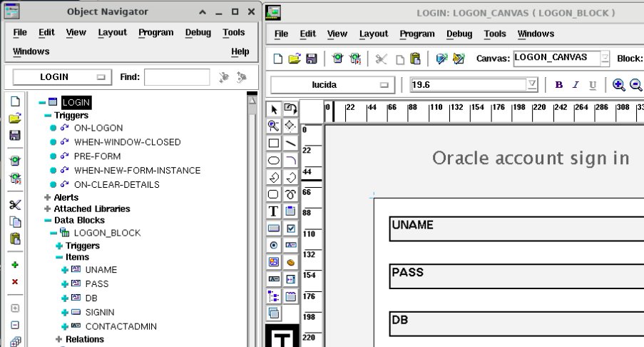Click the text color sample box under the tool palette
The height and width of the screenshot is (347, 644).
(x=282, y=337)
